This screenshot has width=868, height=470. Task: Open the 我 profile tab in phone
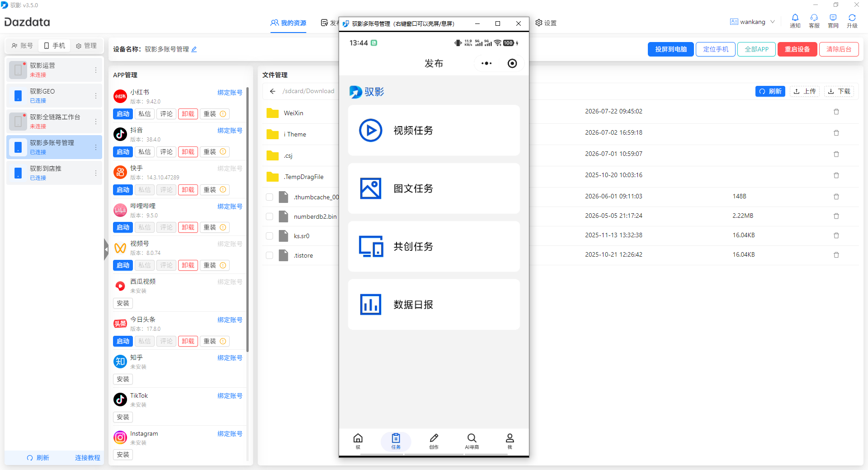pos(509,441)
